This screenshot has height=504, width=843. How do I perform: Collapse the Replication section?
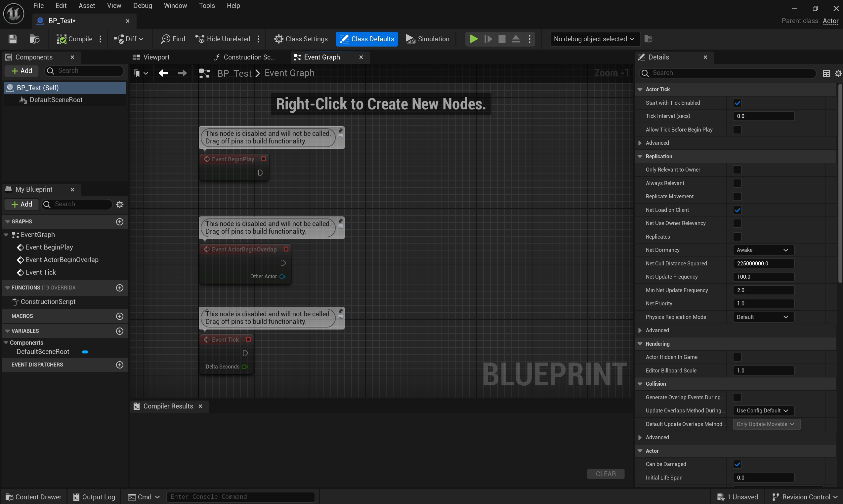click(640, 157)
